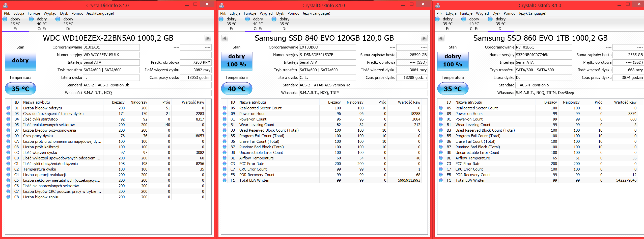644x239 pixels.
Task: Select F: disk orb in 860 EVO window
Action: tap(437, 19)
